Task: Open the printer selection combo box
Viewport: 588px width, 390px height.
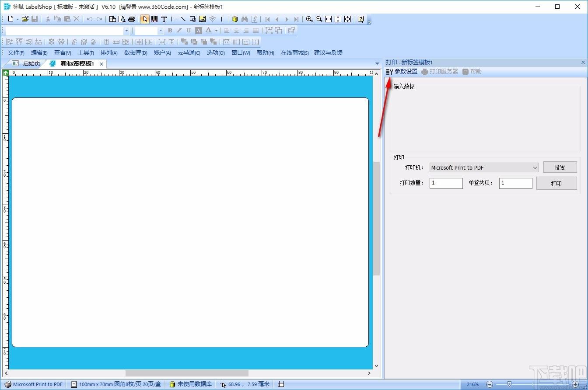Action: [x=484, y=167]
